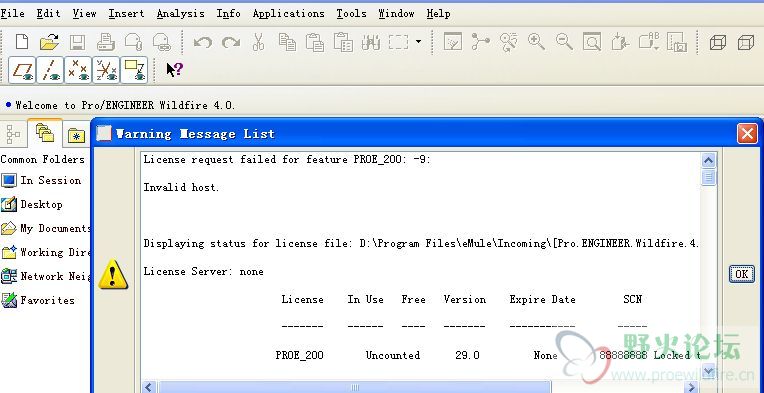The image size is (764, 393).
Task: Click the context-sensitive help cursor icon
Action: pyautogui.click(x=174, y=70)
